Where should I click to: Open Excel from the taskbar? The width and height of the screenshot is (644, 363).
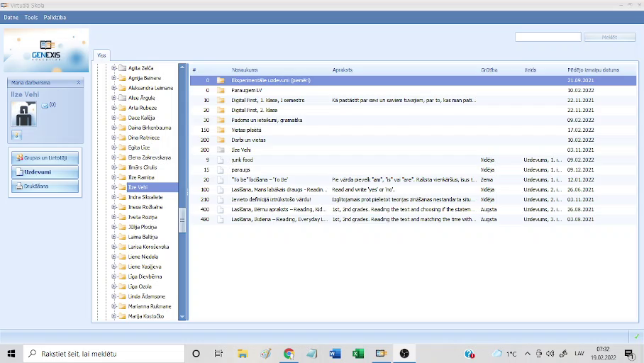point(358,353)
